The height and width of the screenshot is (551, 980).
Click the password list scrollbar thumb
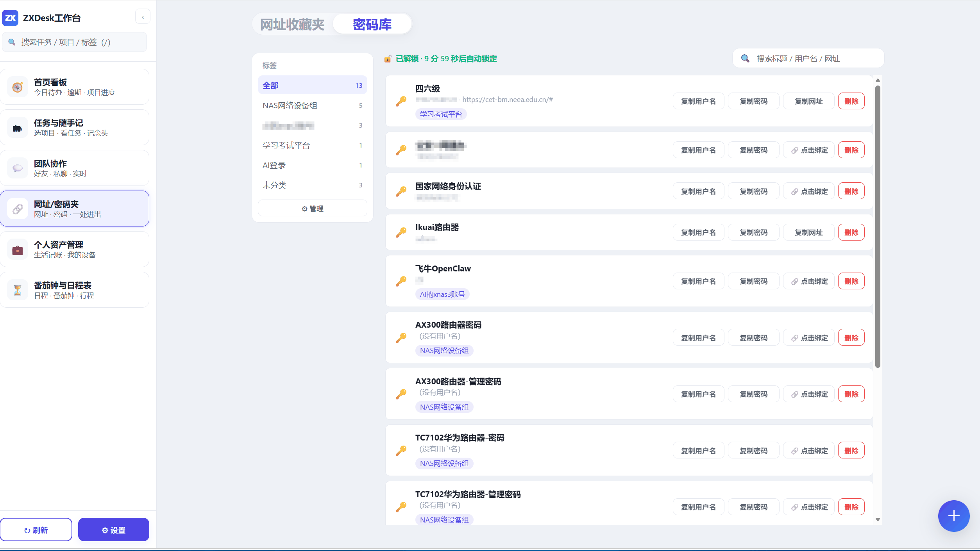coord(878,226)
